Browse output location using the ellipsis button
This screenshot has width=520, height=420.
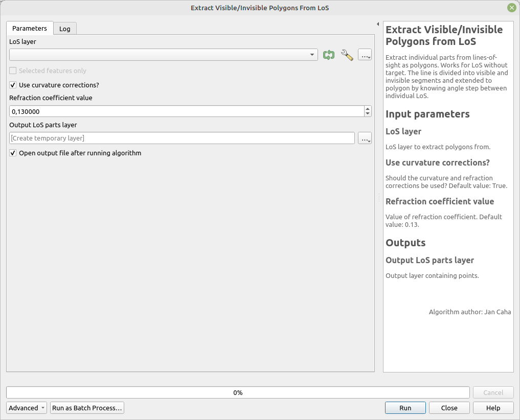(x=365, y=137)
